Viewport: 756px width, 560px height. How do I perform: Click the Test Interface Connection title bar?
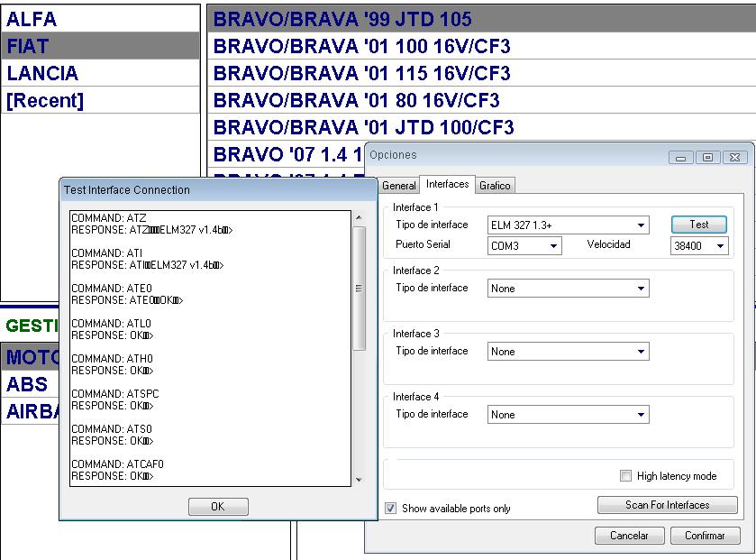click(x=218, y=190)
